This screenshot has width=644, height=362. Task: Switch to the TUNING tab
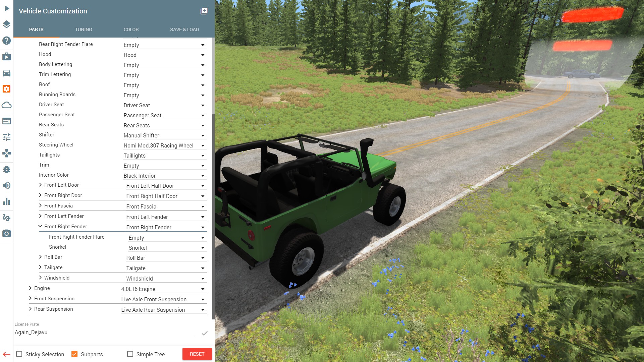84,29
